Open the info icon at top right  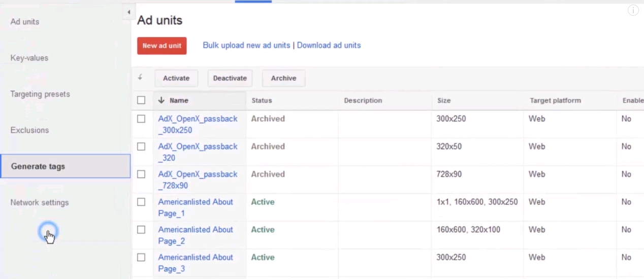coord(633,10)
